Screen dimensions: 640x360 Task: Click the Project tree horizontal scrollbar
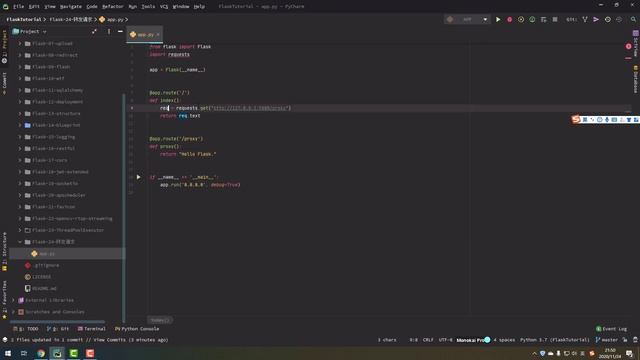(57, 322)
